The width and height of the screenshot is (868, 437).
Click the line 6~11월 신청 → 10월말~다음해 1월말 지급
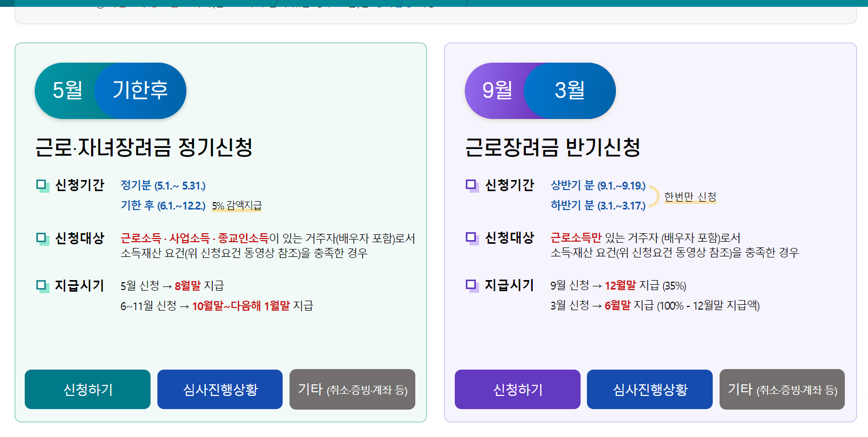217,306
